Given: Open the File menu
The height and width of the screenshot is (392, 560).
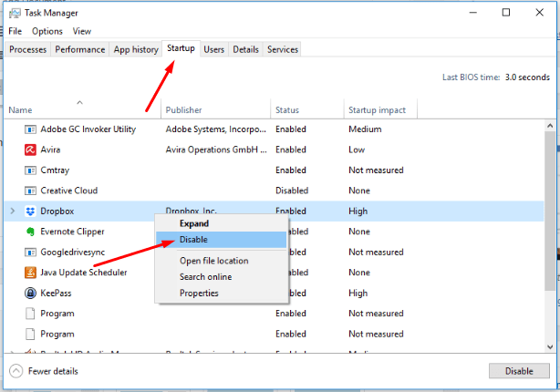Looking at the screenshot, I should (x=15, y=31).
